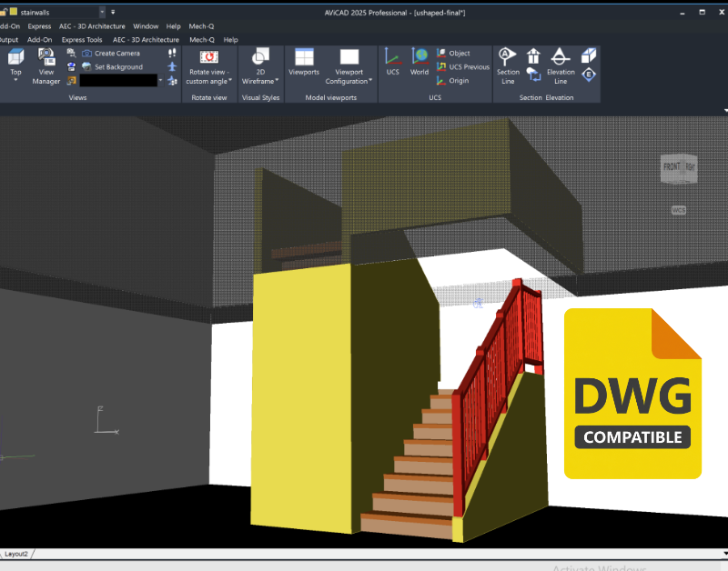Open the Express menu
This screenshot has width=728, height=571.
pos(39,26)
